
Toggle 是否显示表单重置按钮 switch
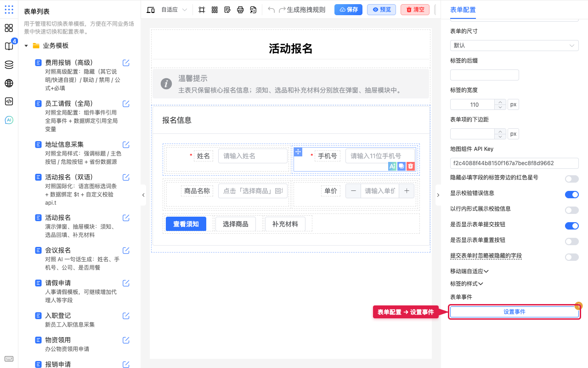(572, 241)
